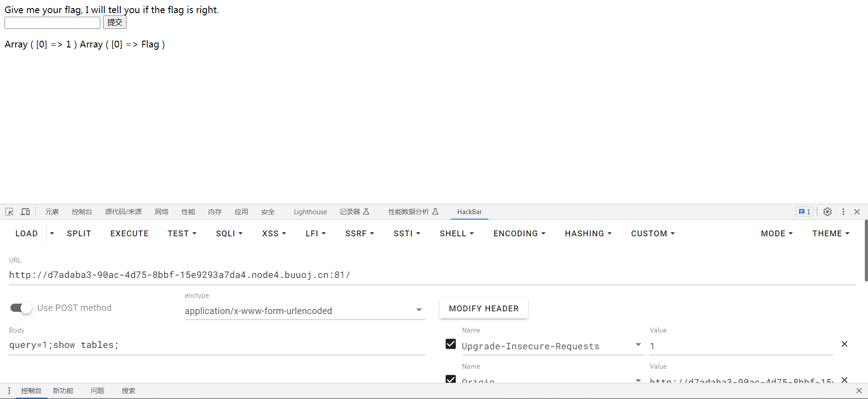The height and width of the screenshot is (399, 868).
Task: Open the ENCODING dropdown menu
Action: click(x=519, y=234)
